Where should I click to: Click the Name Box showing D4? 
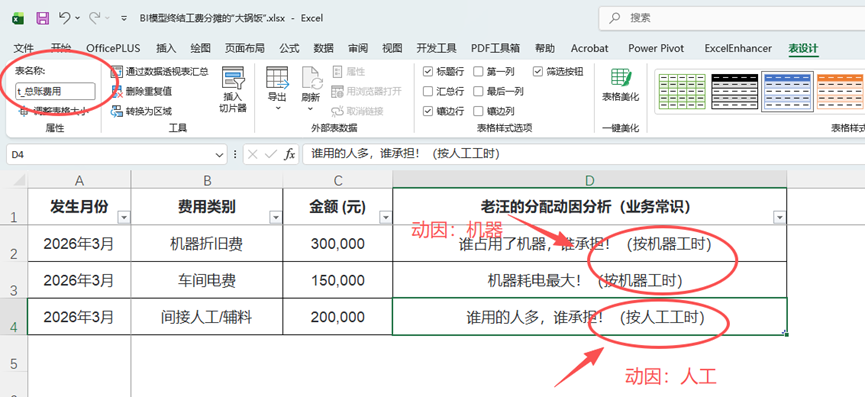(110, 155)
